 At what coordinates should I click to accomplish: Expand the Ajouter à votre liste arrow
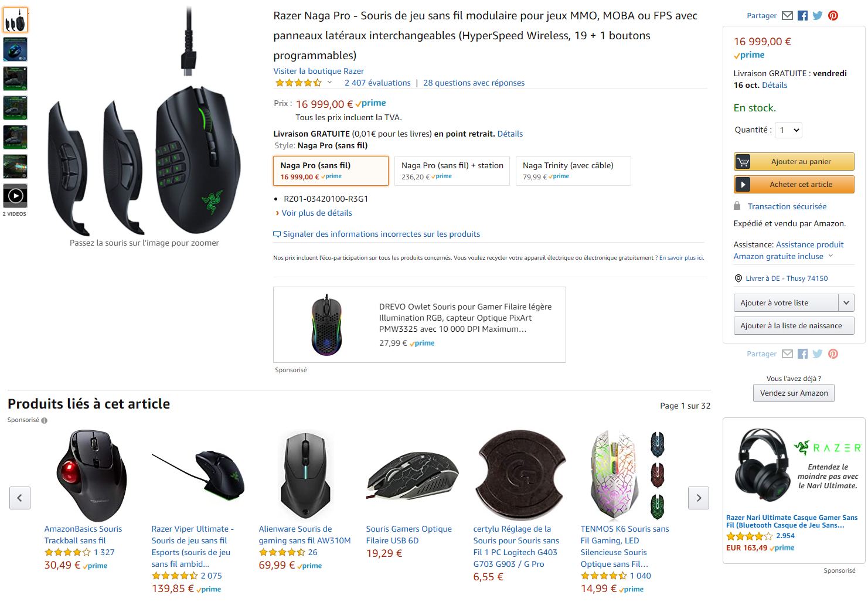pos(846,302)
